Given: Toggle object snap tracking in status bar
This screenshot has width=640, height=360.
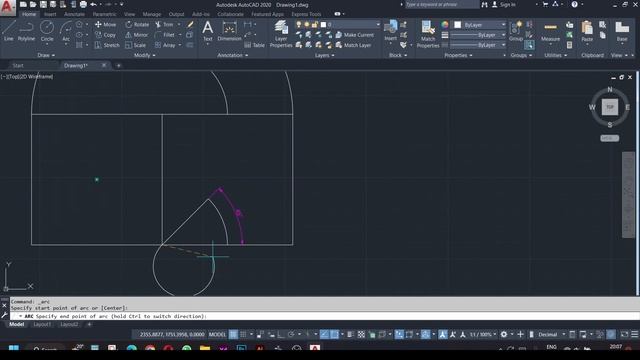Looking at the screenshot, I should point(324,335).
